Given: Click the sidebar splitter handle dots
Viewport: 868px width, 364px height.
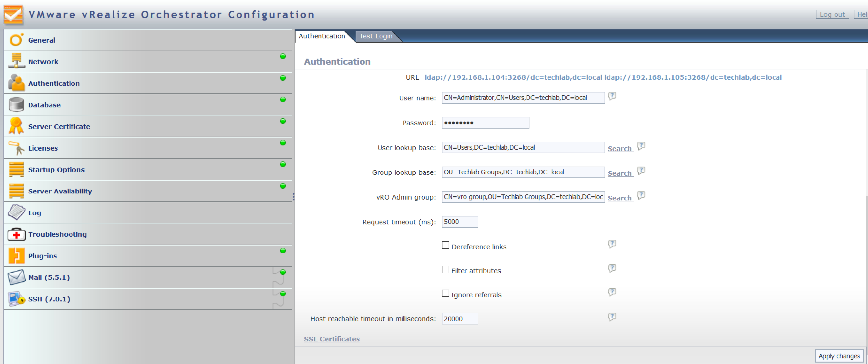Looking at the screenshot, I should click(x=294, y=197).
